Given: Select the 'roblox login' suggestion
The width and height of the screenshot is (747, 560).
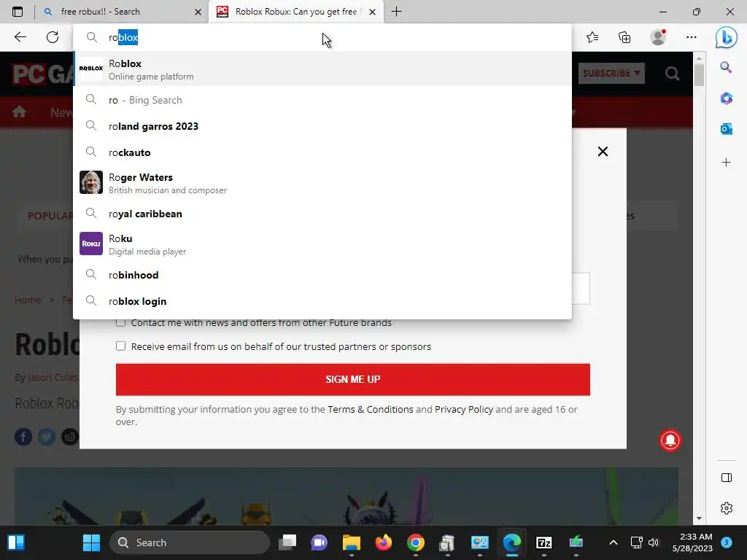Looking at the screenshot, I should pyautogui.click(x=322, y=301).
